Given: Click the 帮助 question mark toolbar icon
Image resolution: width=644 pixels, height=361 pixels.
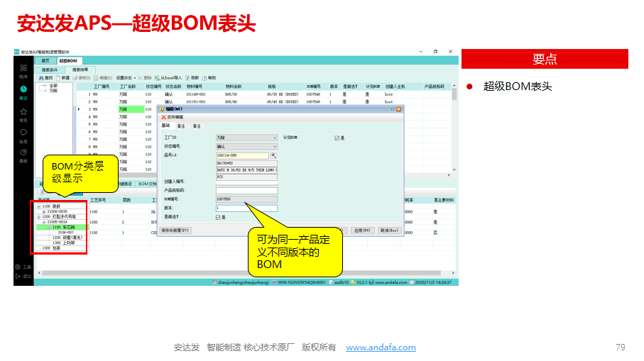Looking at the screenshot, I should pyautogui.click(x=204, y=78).
